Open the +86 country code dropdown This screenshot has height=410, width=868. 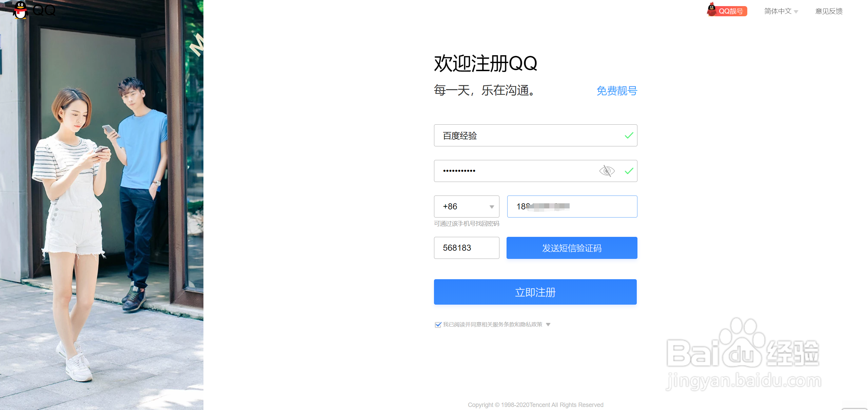[467, 206]
